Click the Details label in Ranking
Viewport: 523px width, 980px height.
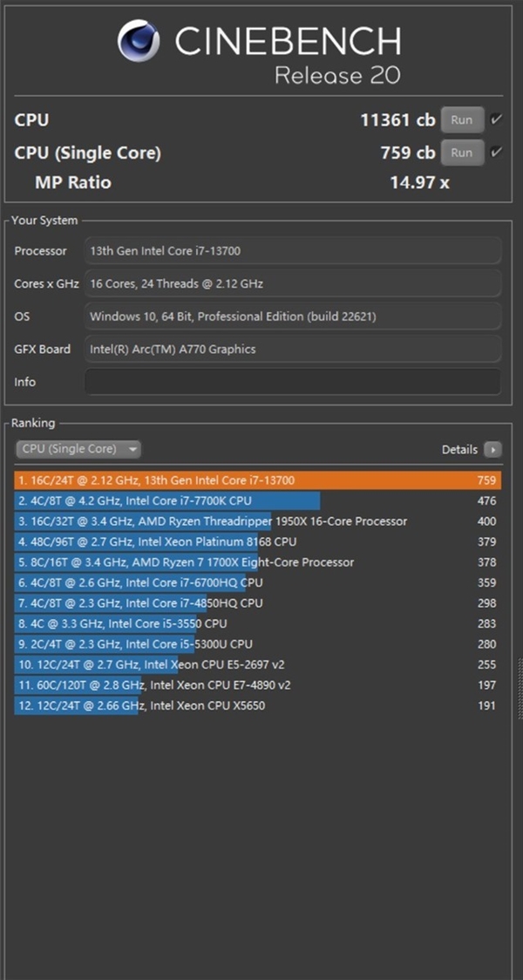pos(459,449)
